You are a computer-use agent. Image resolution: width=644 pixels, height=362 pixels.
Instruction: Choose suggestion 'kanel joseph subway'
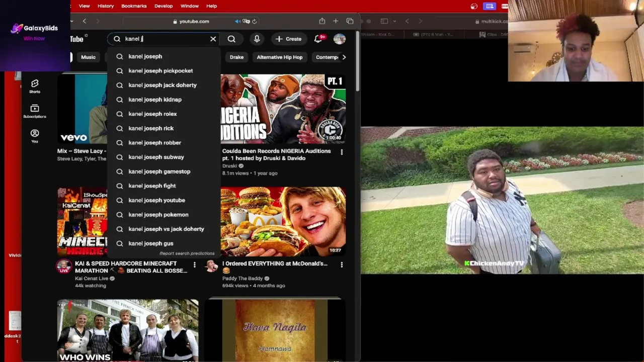click(164, 157)
